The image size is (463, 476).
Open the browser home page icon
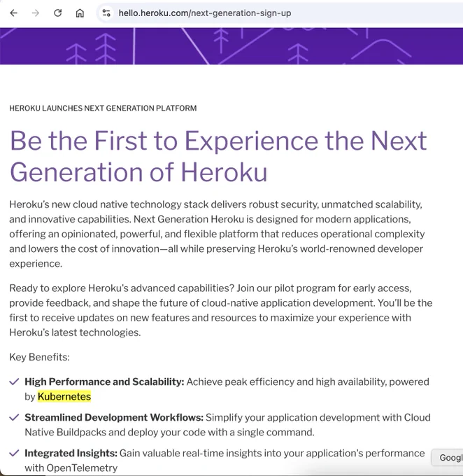pyautogui.click(x=80, y=13)
